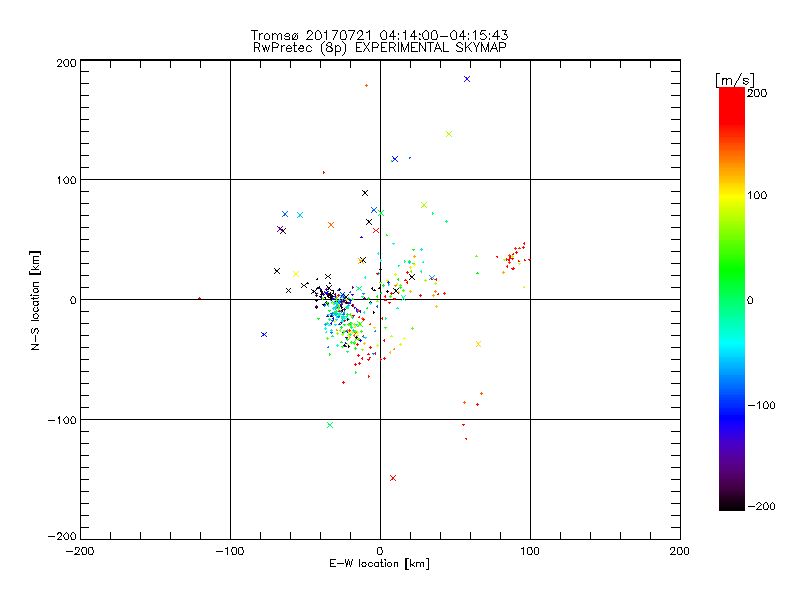Image resolution: width=800 pixels, height=600 pixels.
Task: Click the x-axis 200 tick label
Action: tap(680, 552)
